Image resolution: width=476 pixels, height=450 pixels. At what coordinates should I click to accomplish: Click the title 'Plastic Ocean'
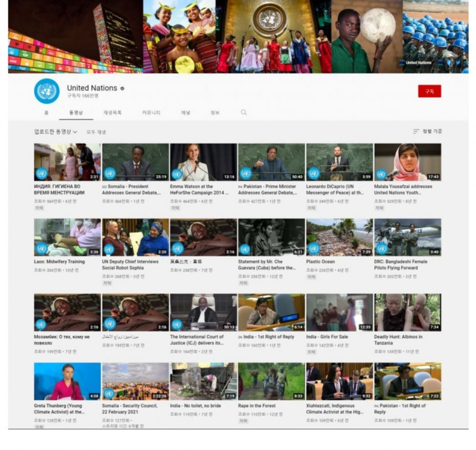pyautogui.click(x=320, y=261)
